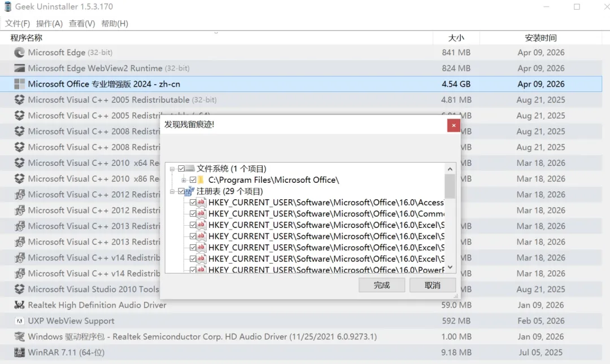Screen dimensions: 610x364
Task: Click registry value icon for Office\16.0\Access
Action: [201, 203]
